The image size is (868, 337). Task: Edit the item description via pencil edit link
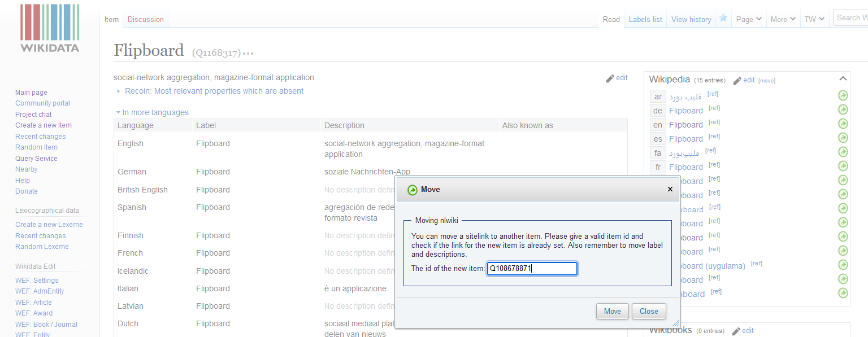click(617, 78)
